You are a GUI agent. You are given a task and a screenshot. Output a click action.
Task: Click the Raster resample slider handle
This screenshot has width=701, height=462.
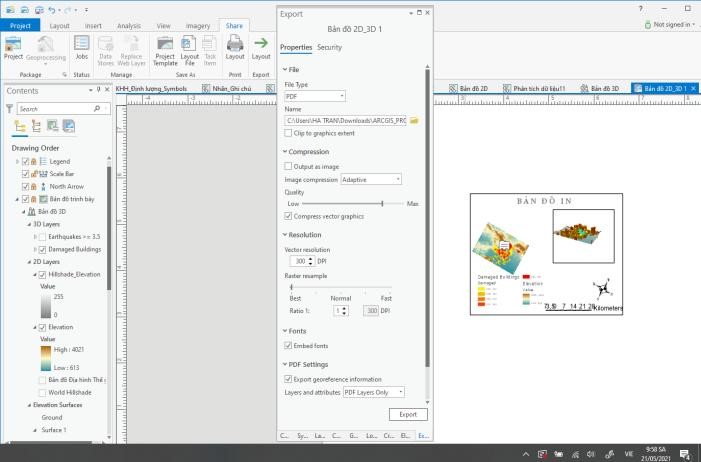pyautogui.click(x=291, y=287)
